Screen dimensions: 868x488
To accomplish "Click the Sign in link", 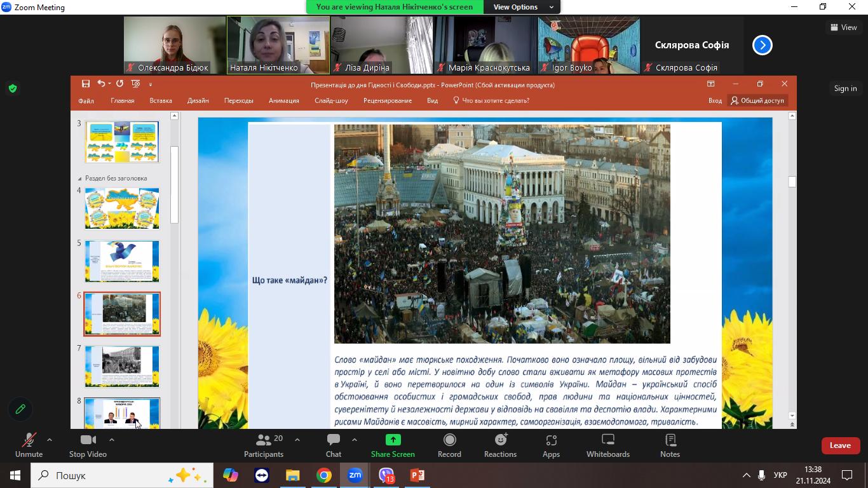I will click(x=845, y=88).
